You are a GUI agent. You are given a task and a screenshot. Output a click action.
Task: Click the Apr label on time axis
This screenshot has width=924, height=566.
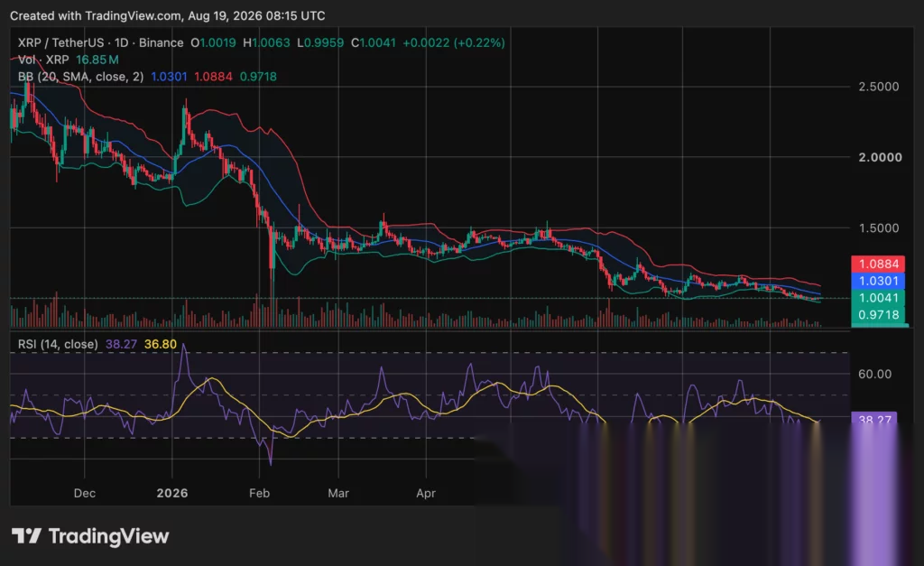coord(426,493)
